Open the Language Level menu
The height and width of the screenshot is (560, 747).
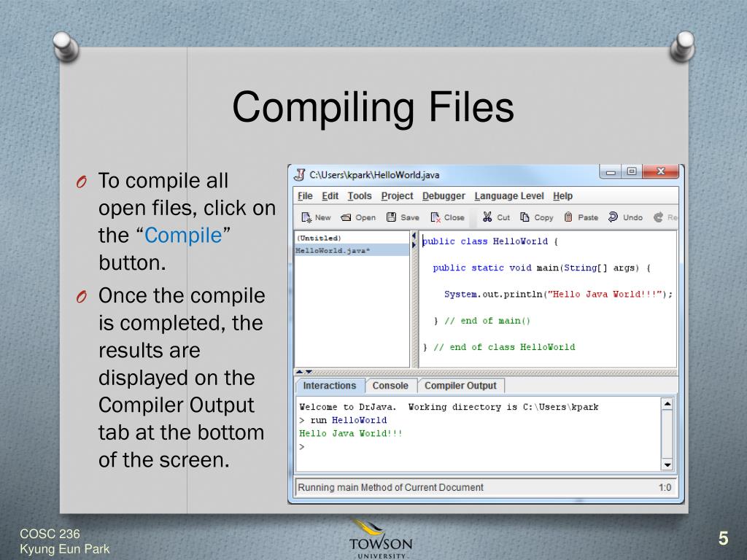point(508,196)
